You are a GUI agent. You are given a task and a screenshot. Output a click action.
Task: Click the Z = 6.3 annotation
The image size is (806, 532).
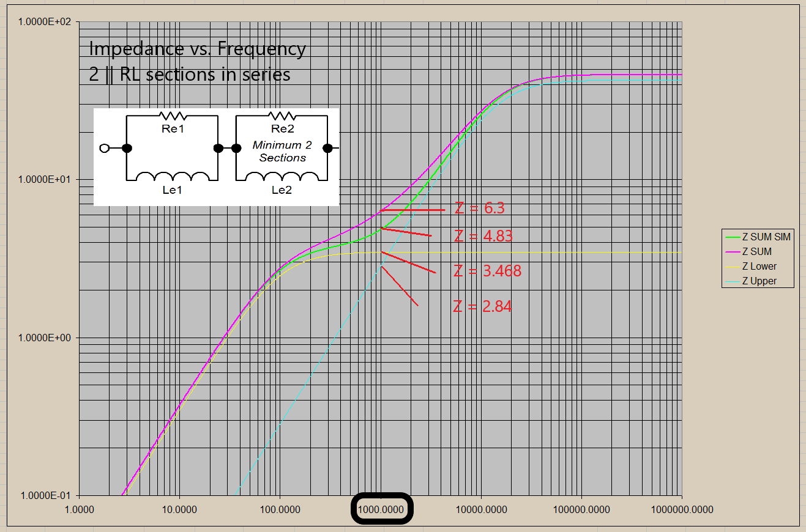tap(479, 209)
